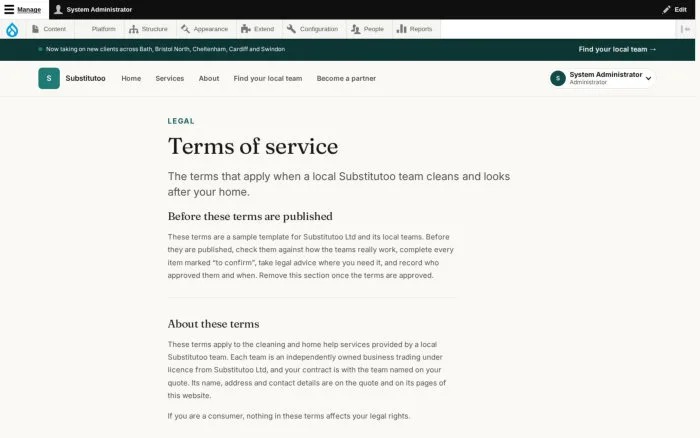Image resolution: width=700 pixels, height=438 pixels.
Task: Open the Platform admin menu
Action: (x=103, y=29)
